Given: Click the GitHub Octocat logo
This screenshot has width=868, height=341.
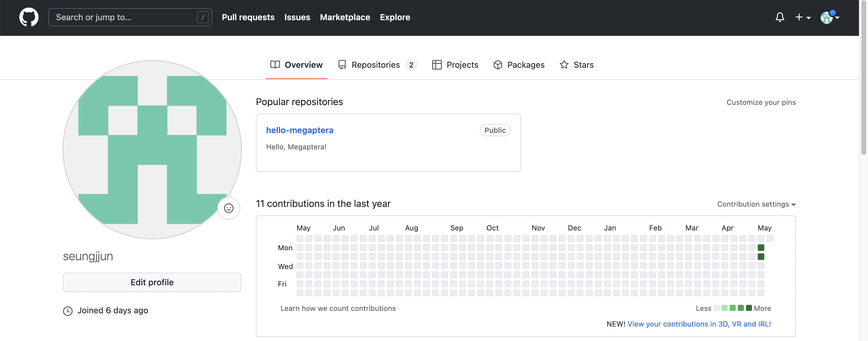Looking at the screenshot, I should (x=29, y=17).
